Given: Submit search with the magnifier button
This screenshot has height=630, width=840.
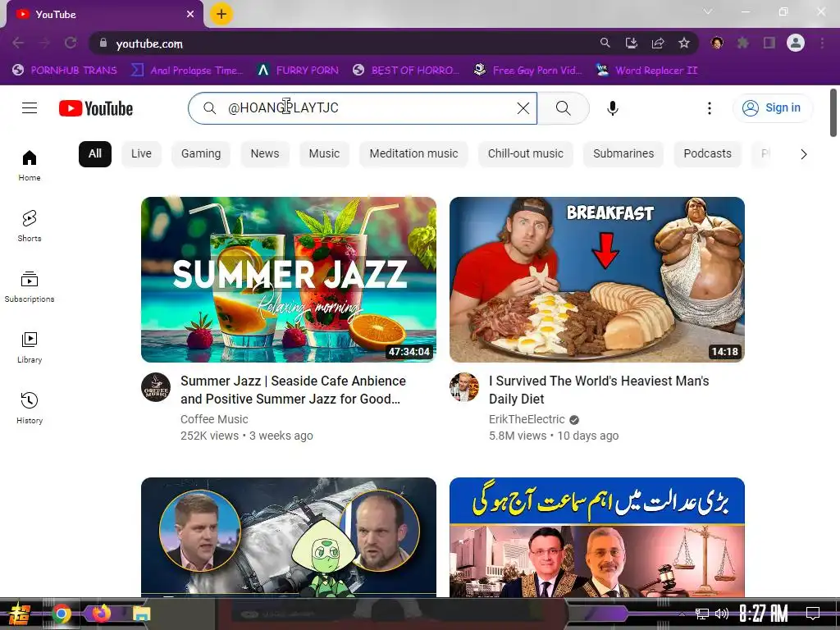Looking at the screenshot, I should coord(563,108).
